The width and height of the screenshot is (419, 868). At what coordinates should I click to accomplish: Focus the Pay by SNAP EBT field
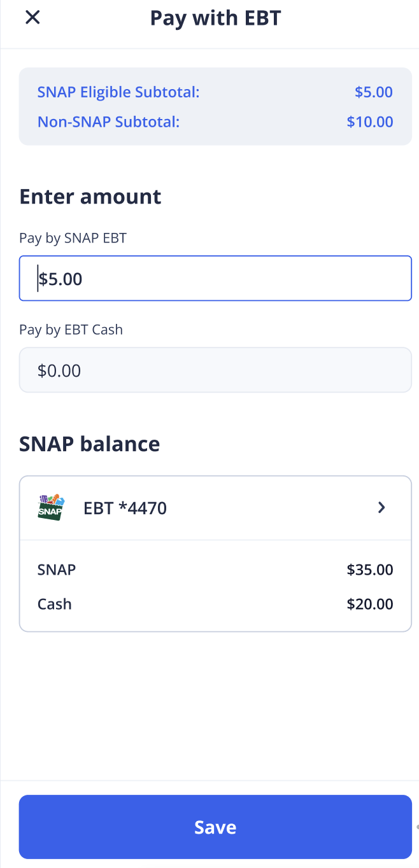[x=215, y=278]
